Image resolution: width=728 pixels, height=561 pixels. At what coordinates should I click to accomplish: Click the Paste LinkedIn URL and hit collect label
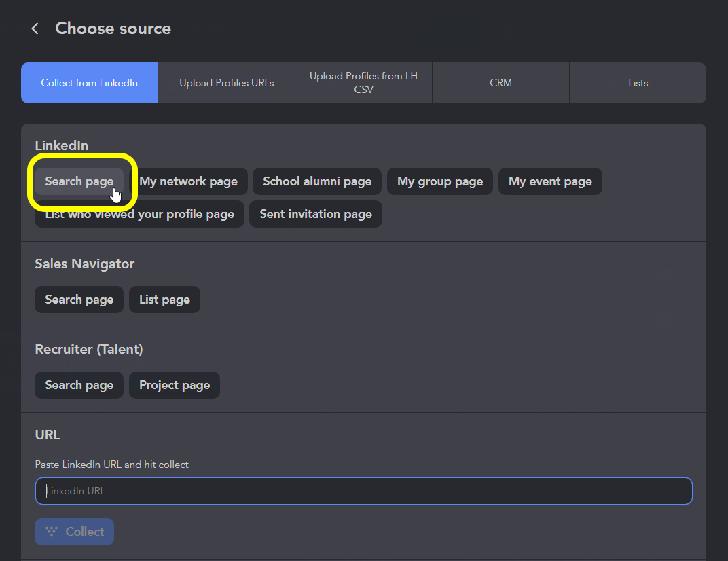coord(112,465)
